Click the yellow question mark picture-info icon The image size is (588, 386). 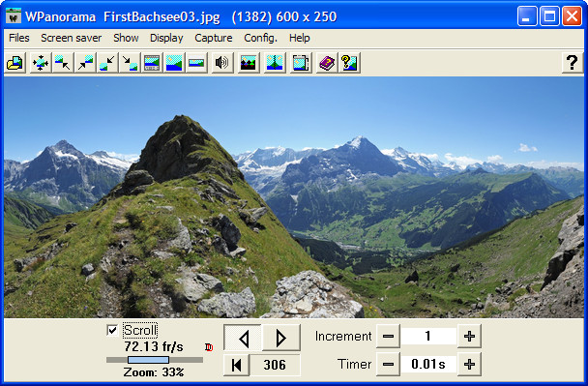pyautogui.click(x=349, y=62)
